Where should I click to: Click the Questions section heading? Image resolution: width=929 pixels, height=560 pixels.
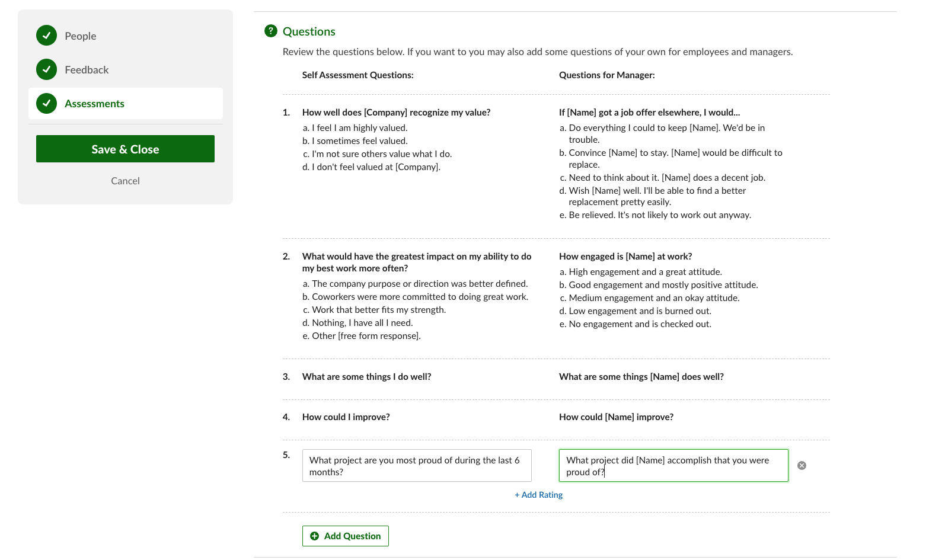pyautogui.click(x=309, y=31)
